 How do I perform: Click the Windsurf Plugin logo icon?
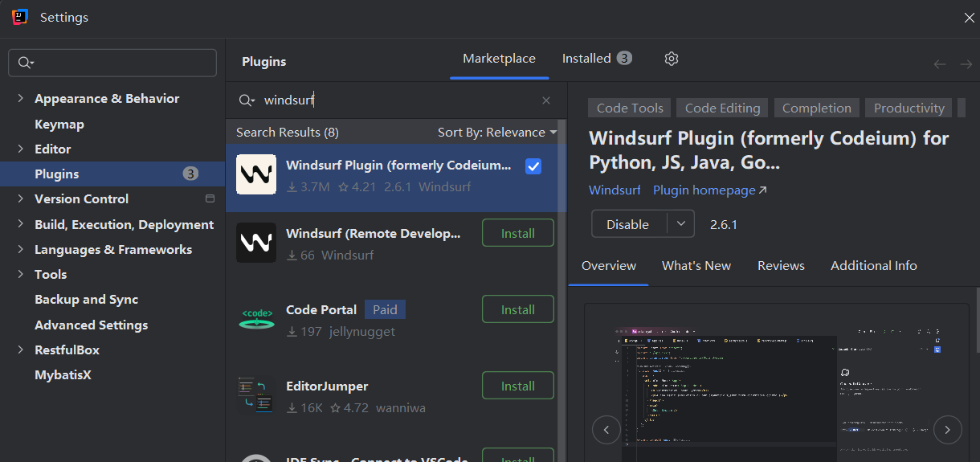coord(256,174)
